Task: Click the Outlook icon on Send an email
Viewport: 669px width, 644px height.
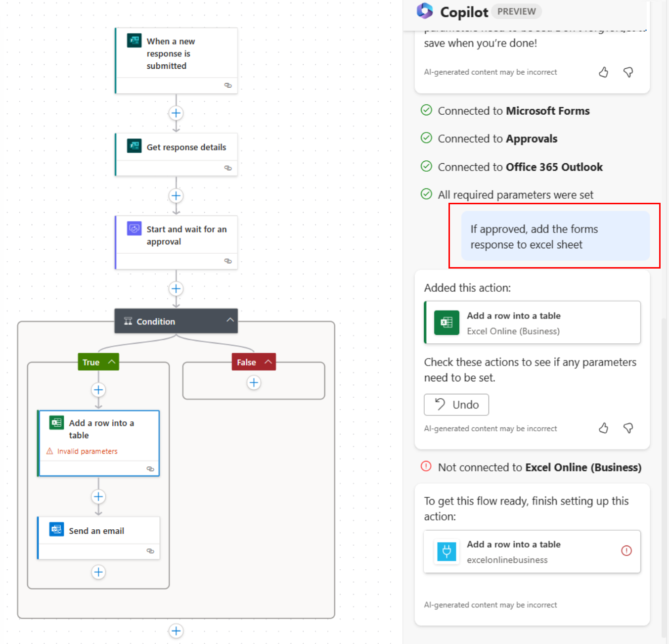Action: coord(56,529)
